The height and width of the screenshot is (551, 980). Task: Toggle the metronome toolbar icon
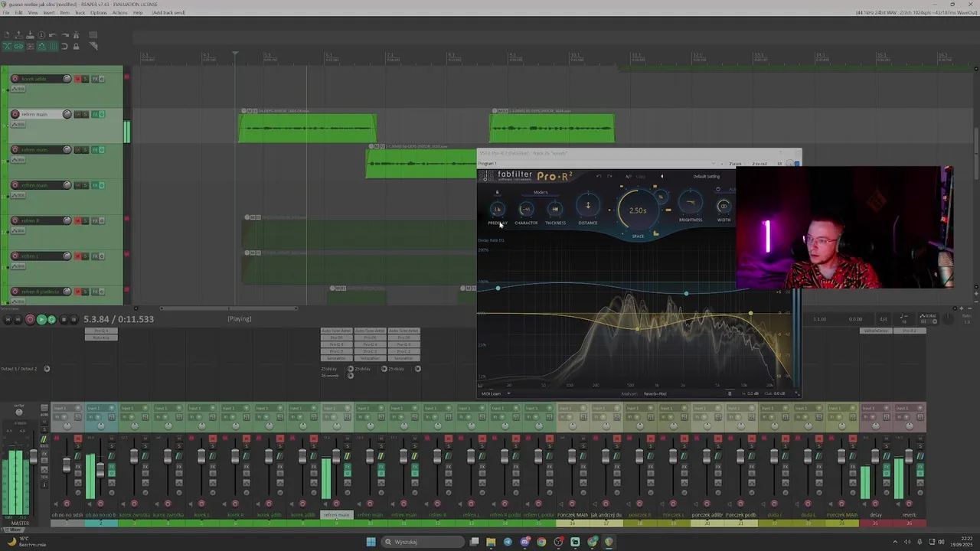point(76,34)
